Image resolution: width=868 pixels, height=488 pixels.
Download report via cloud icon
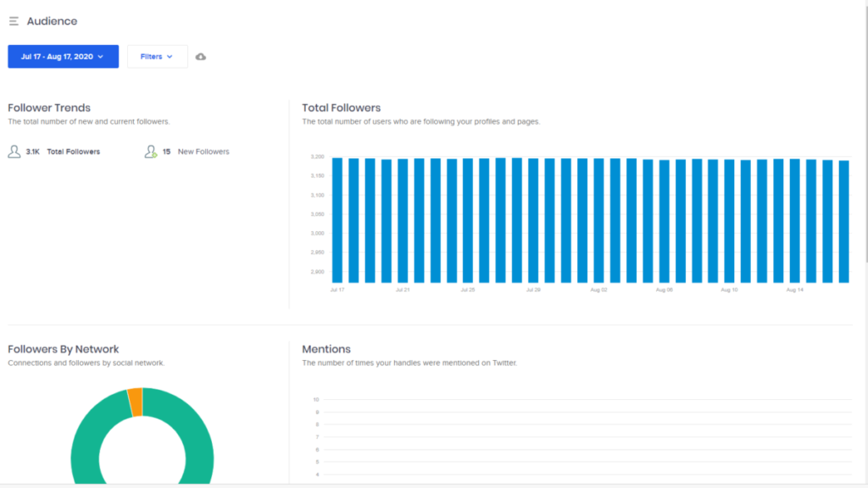coord(201,57)
